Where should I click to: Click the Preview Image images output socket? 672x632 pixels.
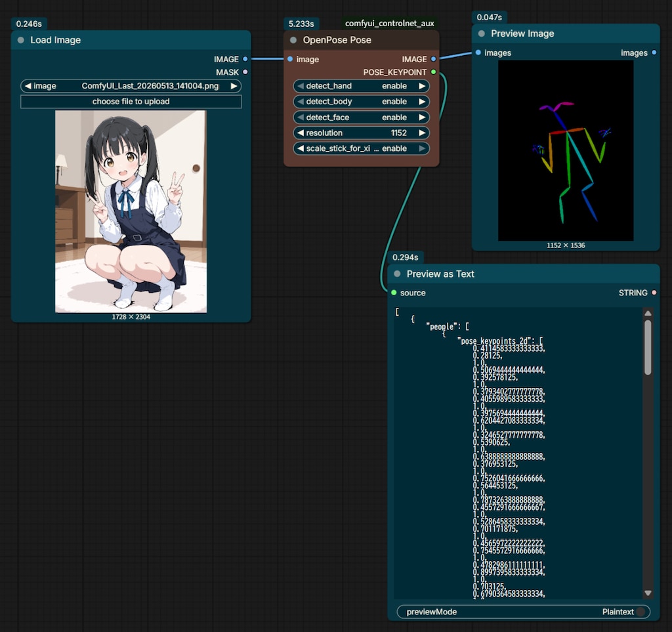coord(654,53)
